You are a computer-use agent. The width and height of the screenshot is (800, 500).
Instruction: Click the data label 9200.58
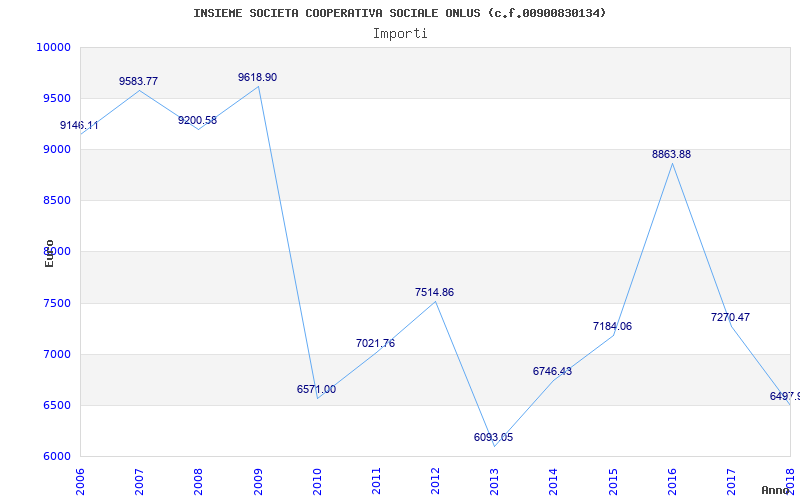pyautogui.click(x=197, y=120)
